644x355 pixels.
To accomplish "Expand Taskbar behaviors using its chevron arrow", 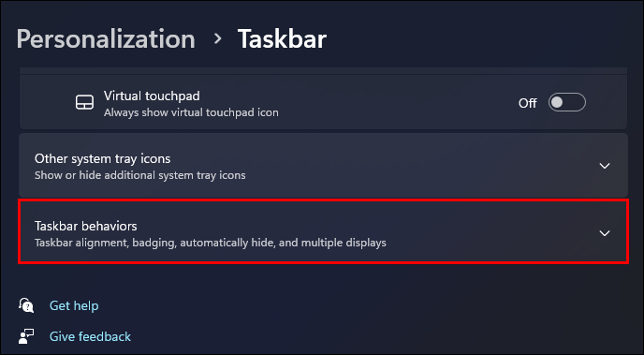I will click(x=605, y=233).
